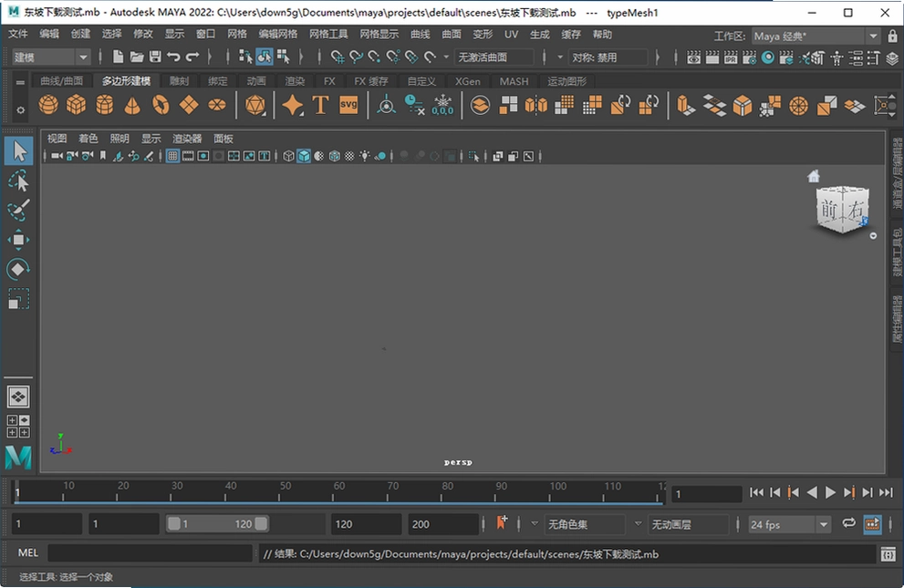Activate the Scale tool

click(x=18, y=299)
